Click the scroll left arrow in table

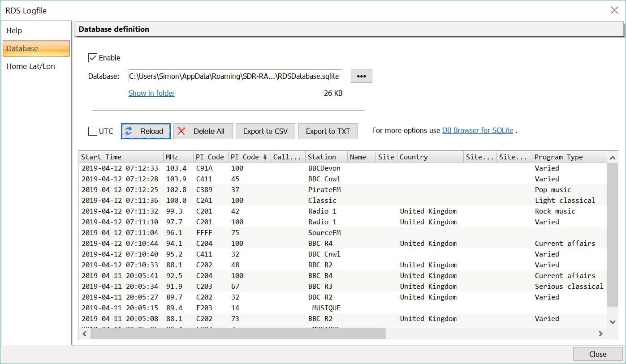84,334
